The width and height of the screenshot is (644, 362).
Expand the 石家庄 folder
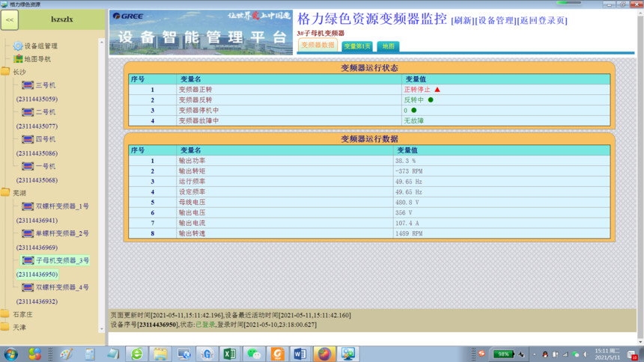(x=5, y=314)
